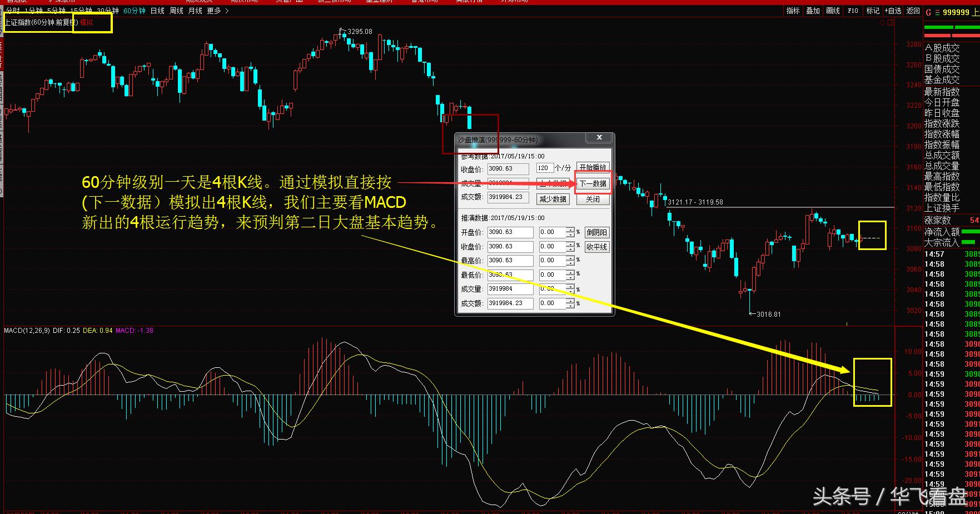
Task: Open the 叠加 overlay tool
Action: click(813, 11)
